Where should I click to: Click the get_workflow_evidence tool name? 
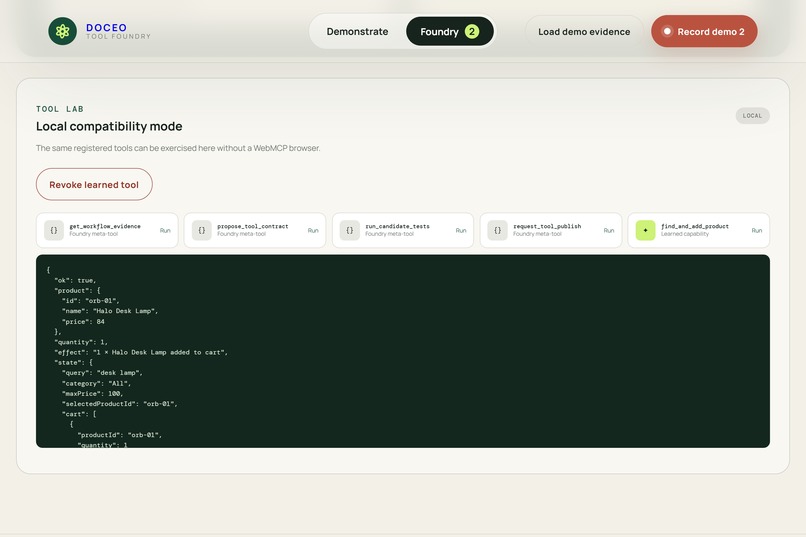pyautogui.click(x=105, y=226)
